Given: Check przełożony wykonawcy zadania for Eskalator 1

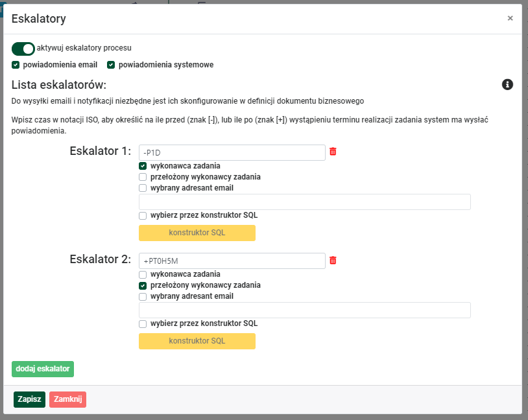Looking at the screenshot, I should coord(143,177).
